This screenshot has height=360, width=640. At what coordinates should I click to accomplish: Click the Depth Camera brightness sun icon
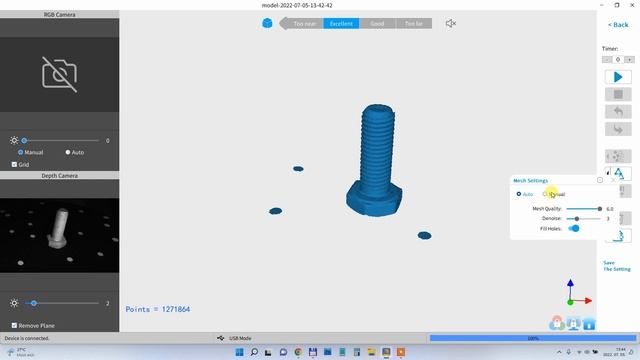point(14,303)
